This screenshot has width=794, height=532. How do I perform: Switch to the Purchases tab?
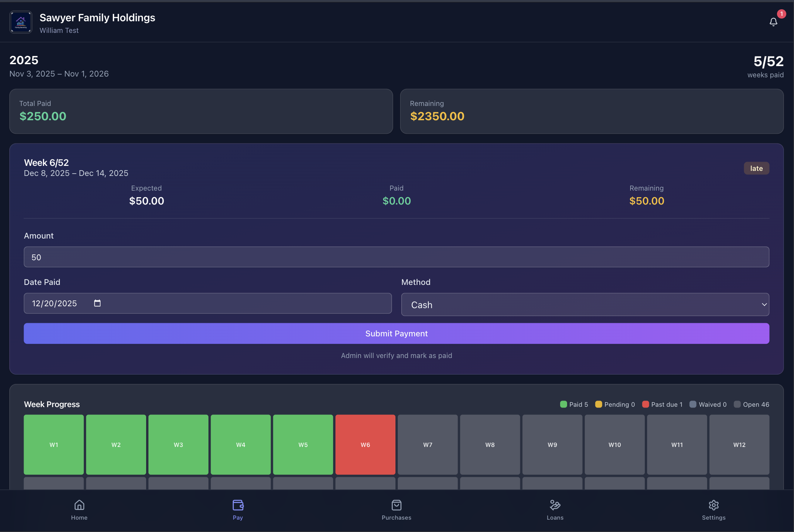tap(397, 510)
